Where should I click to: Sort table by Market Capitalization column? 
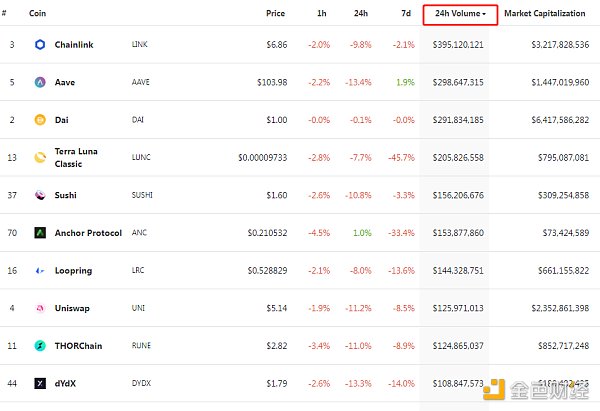tap(547, 14)
